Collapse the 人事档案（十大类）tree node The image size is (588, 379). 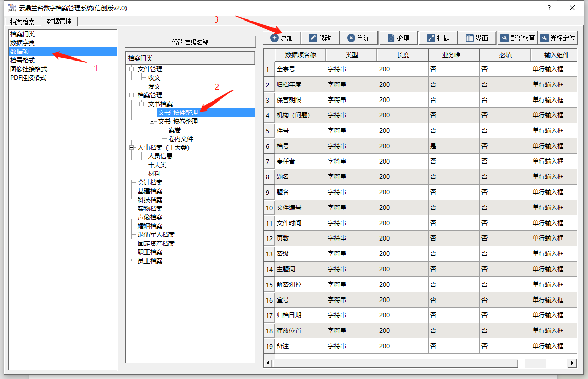click(x=132, y=148)
